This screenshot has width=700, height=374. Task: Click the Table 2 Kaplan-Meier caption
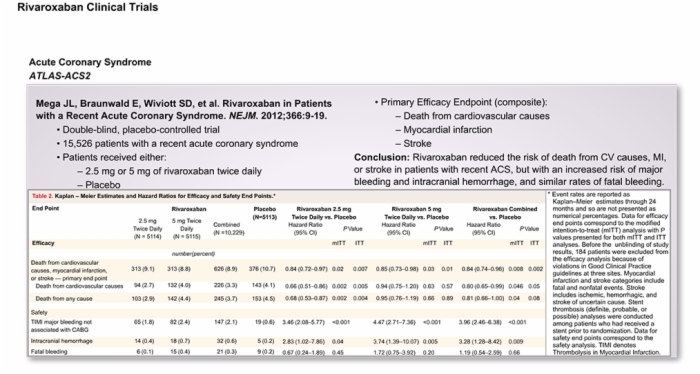click(x=154, y=196)
